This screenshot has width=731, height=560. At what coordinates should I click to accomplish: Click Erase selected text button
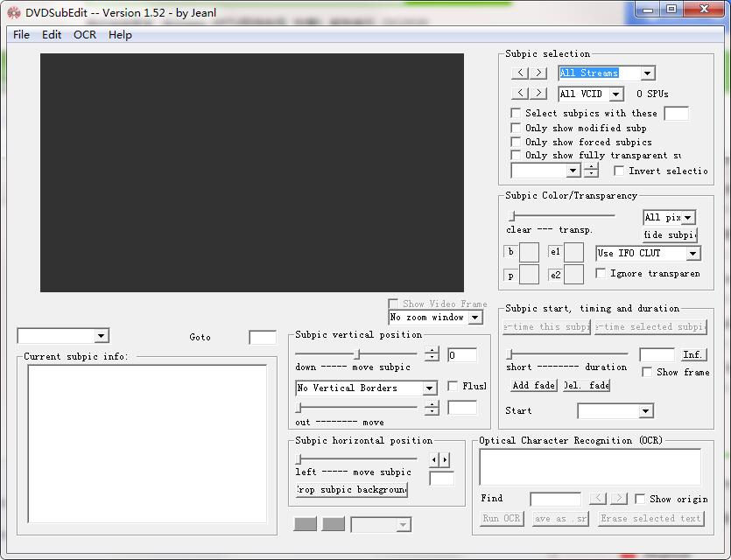[650, 519]
